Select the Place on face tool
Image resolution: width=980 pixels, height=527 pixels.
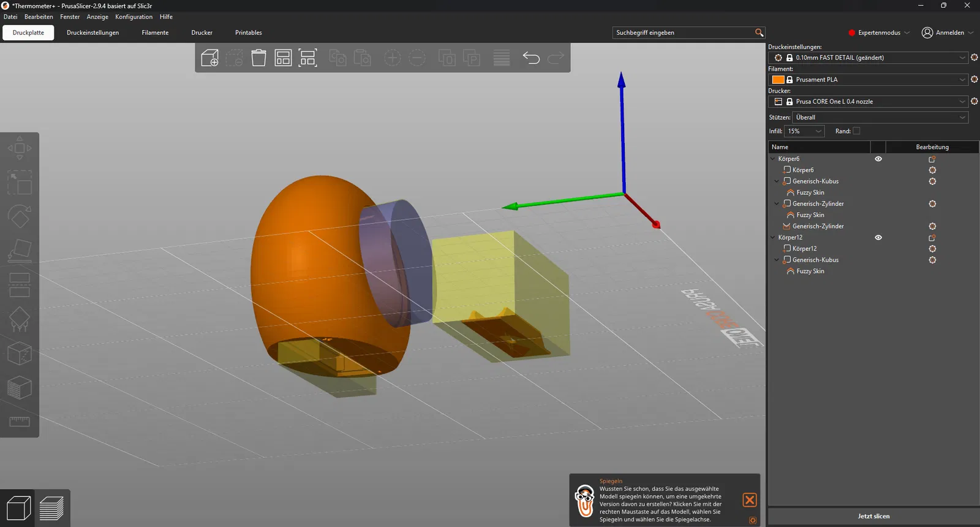20,251
